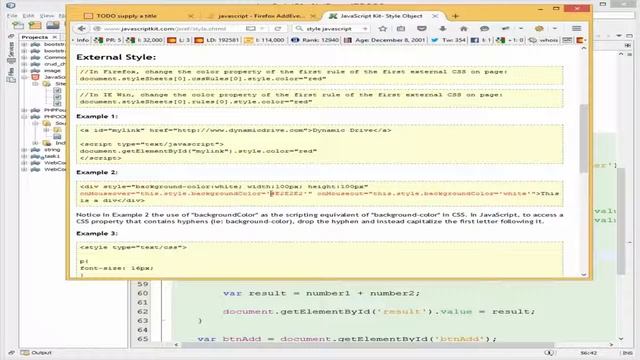Open the Output window button
This screenshot has width=640, height=360.
tap(36, 353)
